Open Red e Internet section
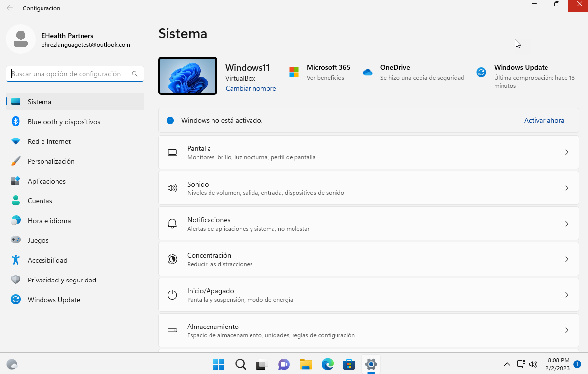The height and width of the screenshot is (374, 588). [75, 141]
